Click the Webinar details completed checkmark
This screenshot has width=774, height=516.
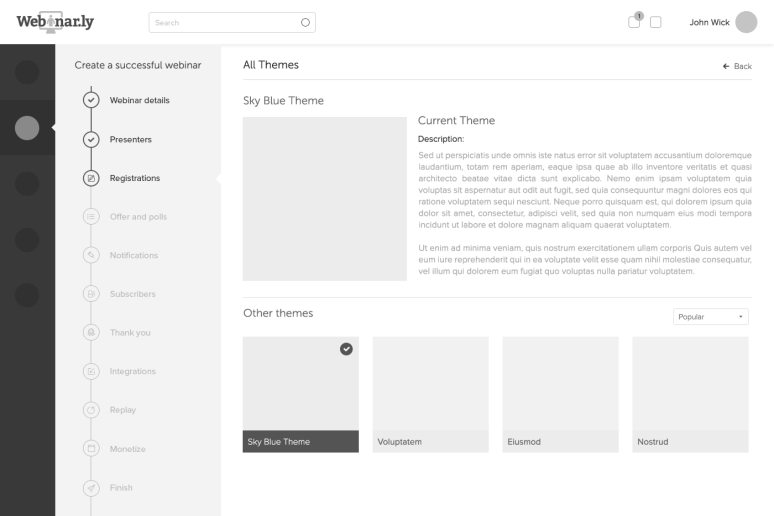click(91, 100)
